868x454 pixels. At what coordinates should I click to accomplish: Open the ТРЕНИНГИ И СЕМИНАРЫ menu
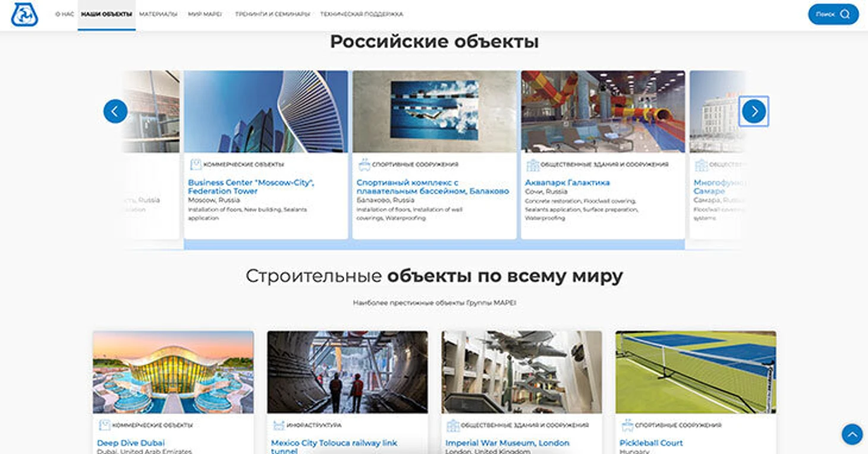point(272,14)
